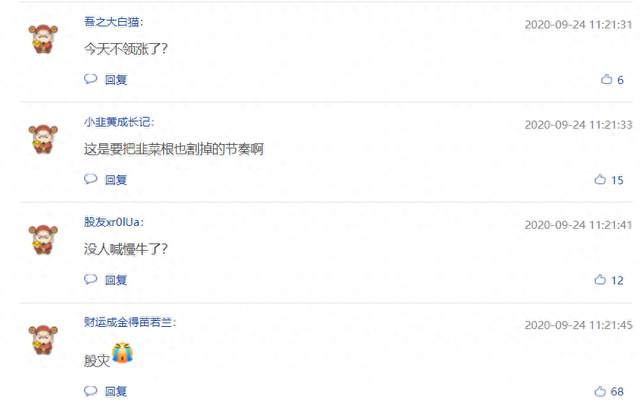The image size is (640, 408).
Task: Click 回复 text under 股灾 comment
Action: pyautogui.click(x=116, y=392)
